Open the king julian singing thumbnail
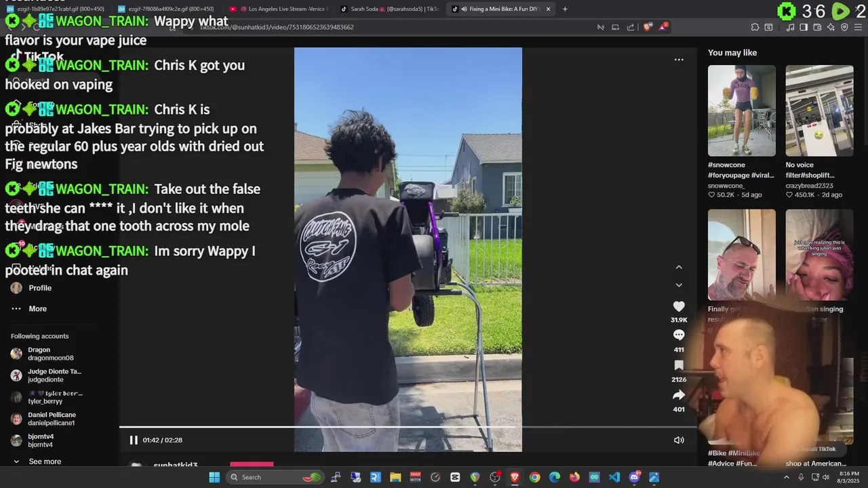 click(819, 254)
